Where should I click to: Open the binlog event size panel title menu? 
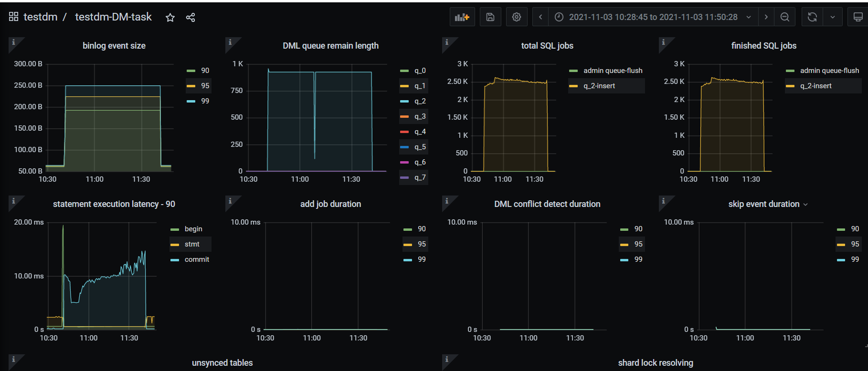[114, 46]
